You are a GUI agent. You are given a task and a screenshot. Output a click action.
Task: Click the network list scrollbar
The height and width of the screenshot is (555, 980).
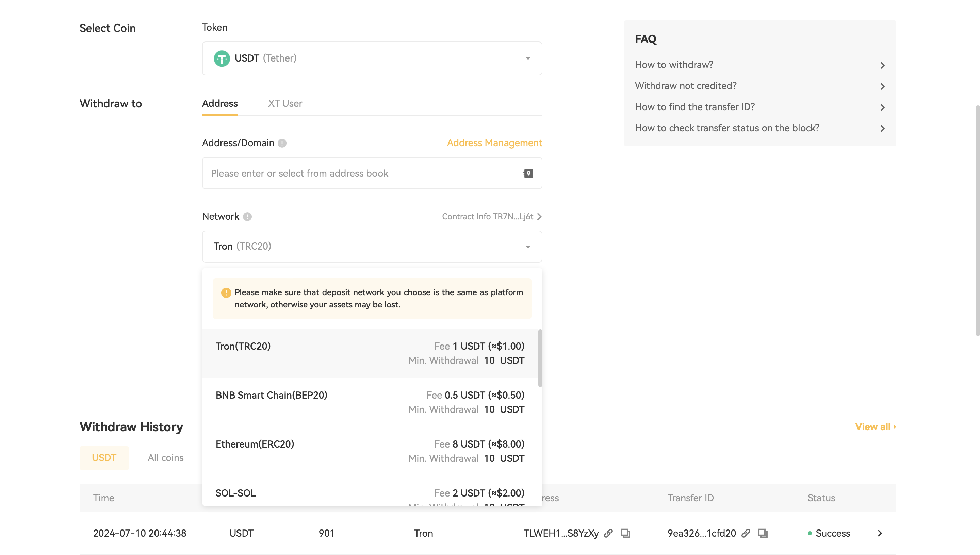(x=540, y=358)
